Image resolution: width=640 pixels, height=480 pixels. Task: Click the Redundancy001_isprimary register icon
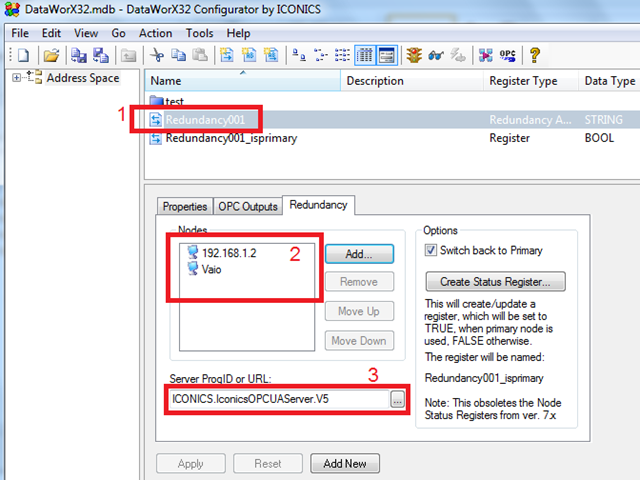pyautogui.click(x=156, y=138)
